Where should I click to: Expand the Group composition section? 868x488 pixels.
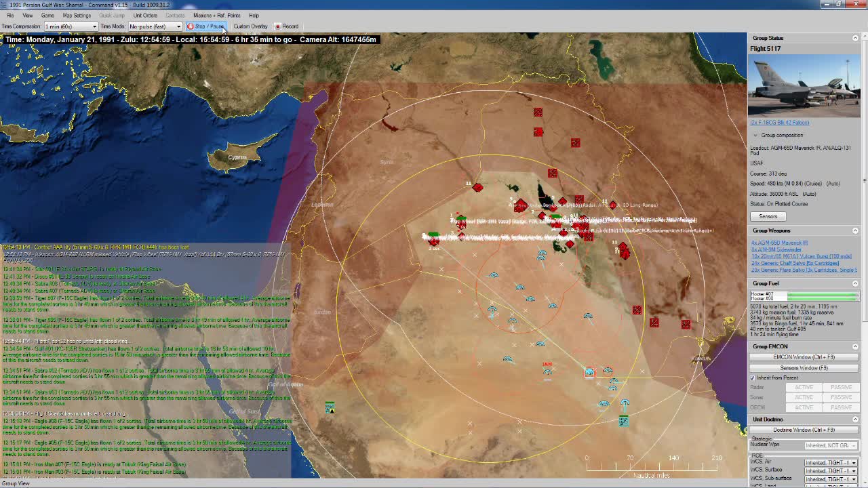[x=755, y=135]
